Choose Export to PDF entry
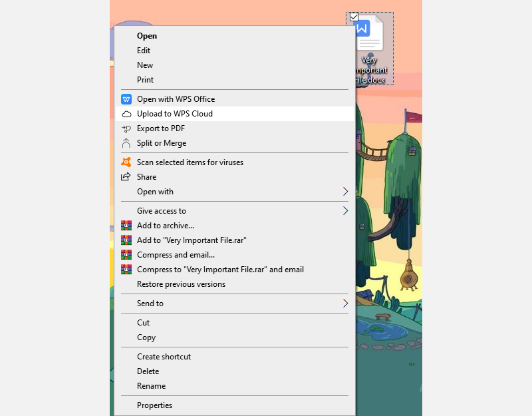Screen dimensions: 532x416 tap(235, 128)
